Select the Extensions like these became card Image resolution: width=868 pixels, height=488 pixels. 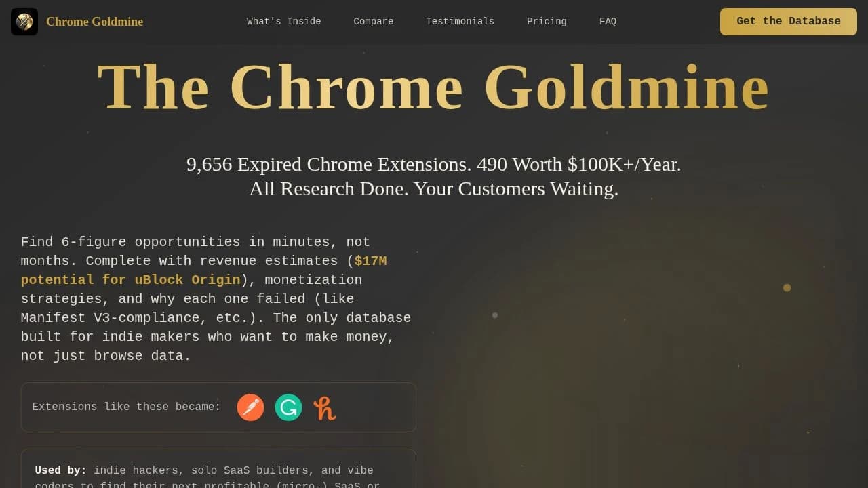(218, 407)
